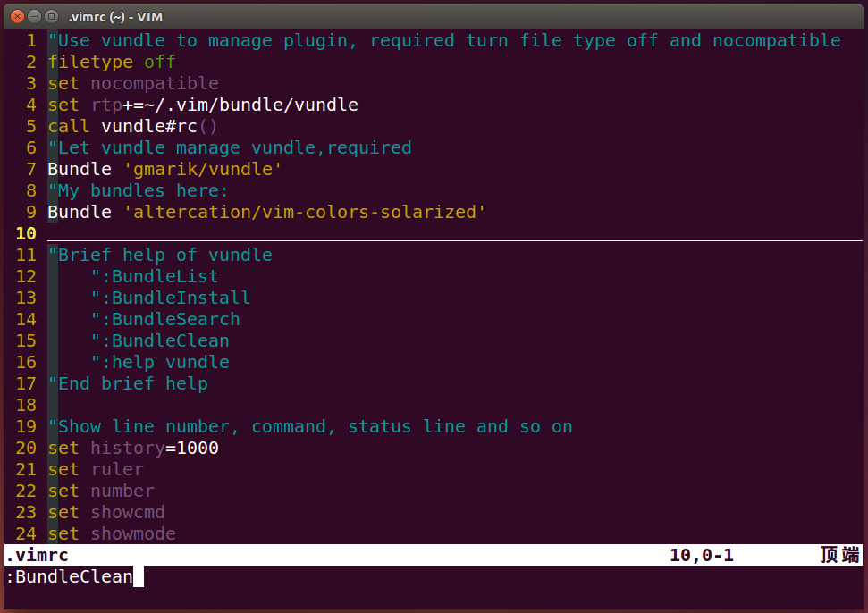
Task: Click the ':BundleSearch' comment line
Action: tap(165, 320)
